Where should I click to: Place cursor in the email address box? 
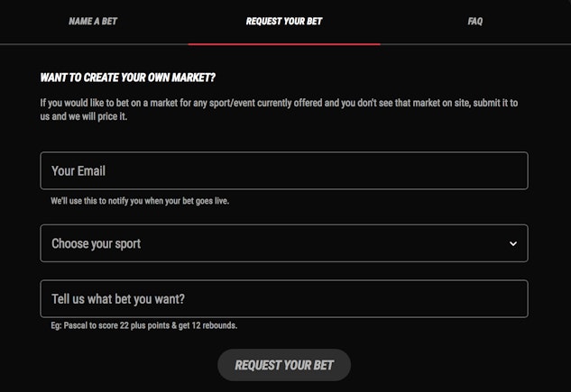[x=283, y=170]
